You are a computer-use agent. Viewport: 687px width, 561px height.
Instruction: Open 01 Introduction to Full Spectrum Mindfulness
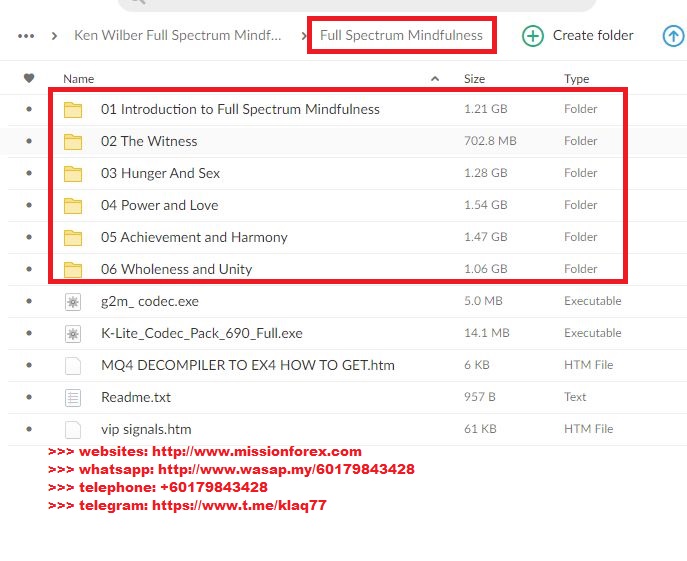(x=240, y=109)
